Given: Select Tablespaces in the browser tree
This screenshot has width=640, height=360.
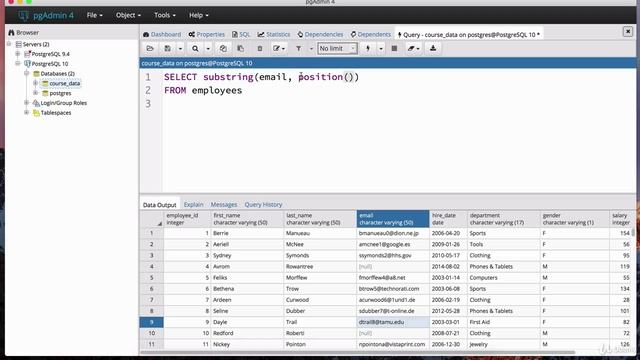Looking at the screenshot, I should click(56, 113).
